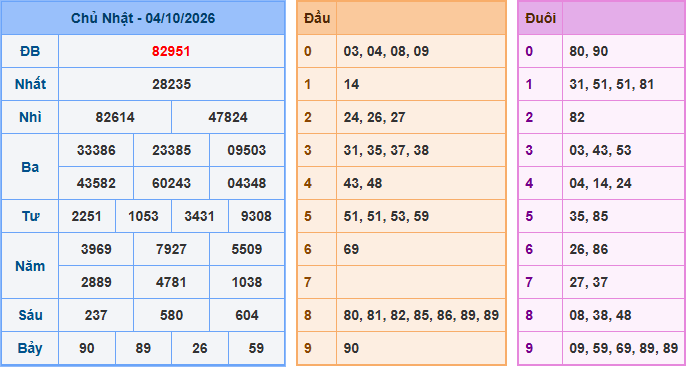
Task: Click Đuôi row 3 values '03, 43, 53'
Action: tap(600, 150)
